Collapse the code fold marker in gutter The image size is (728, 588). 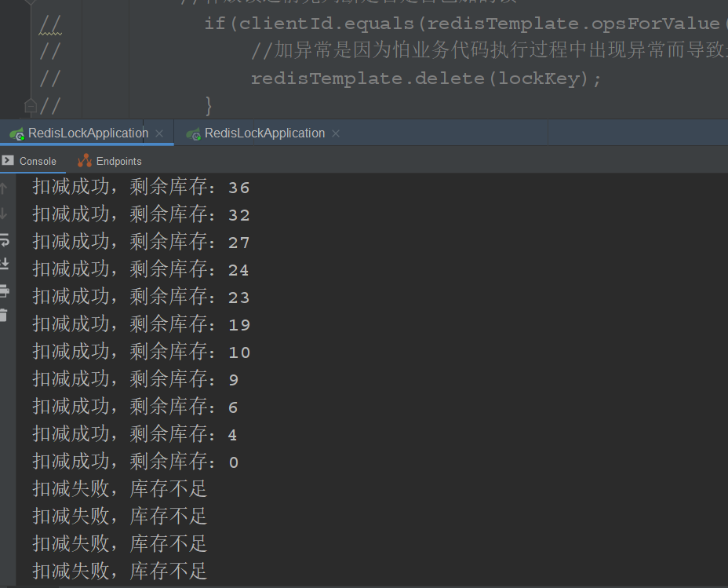point(31,107)
